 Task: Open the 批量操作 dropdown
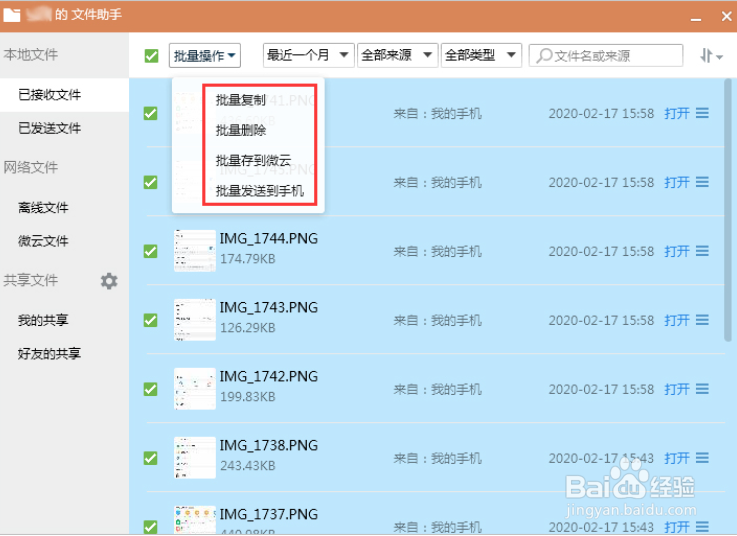205,55
